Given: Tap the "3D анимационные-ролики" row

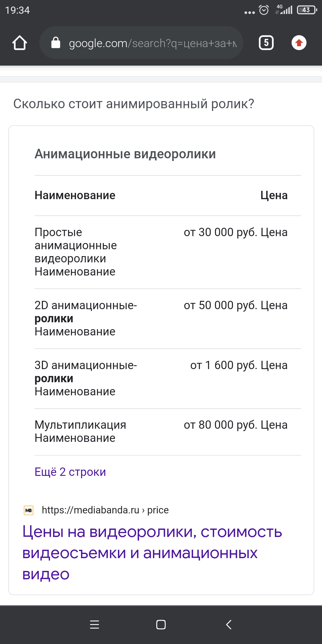Looking at the screenshot, I should pos(86,372).
